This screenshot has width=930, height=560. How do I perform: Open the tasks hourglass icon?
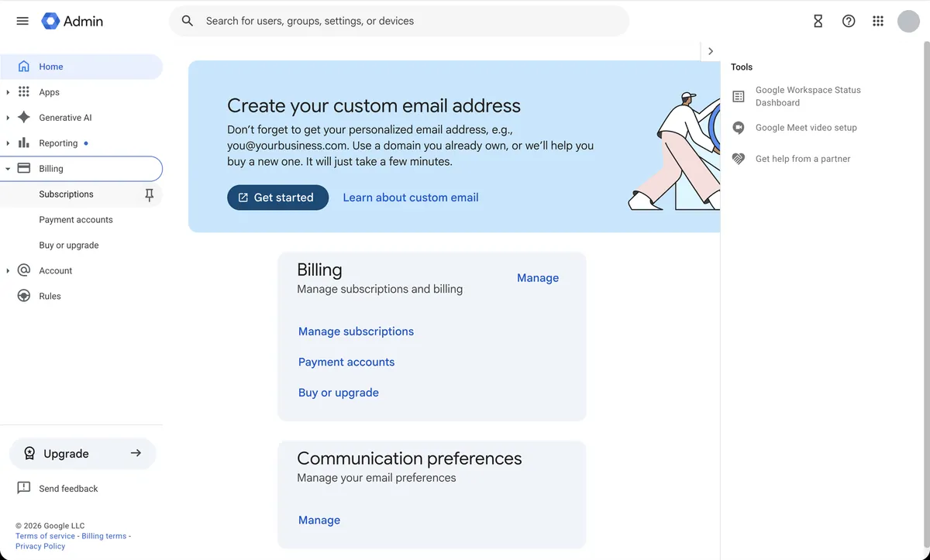818,21
